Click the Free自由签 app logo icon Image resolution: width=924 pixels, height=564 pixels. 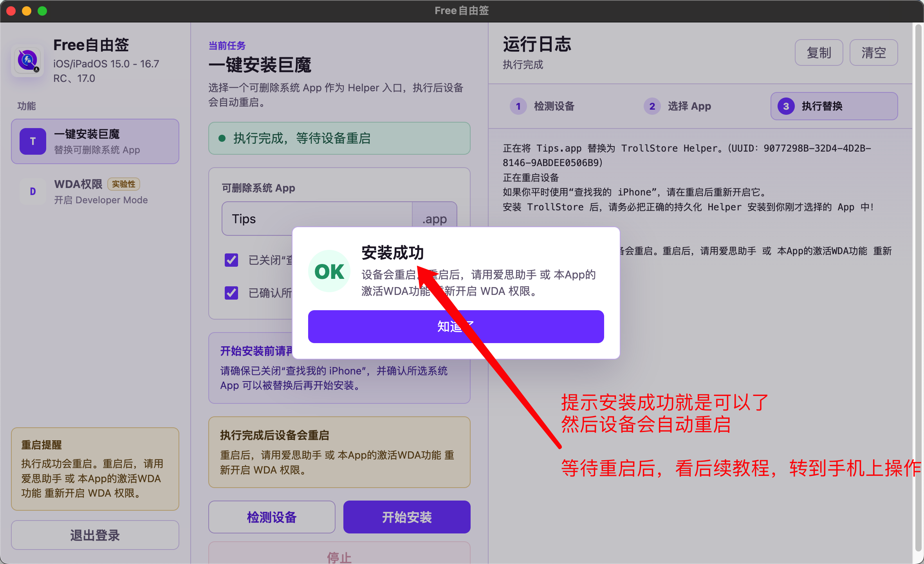(27, 61)
